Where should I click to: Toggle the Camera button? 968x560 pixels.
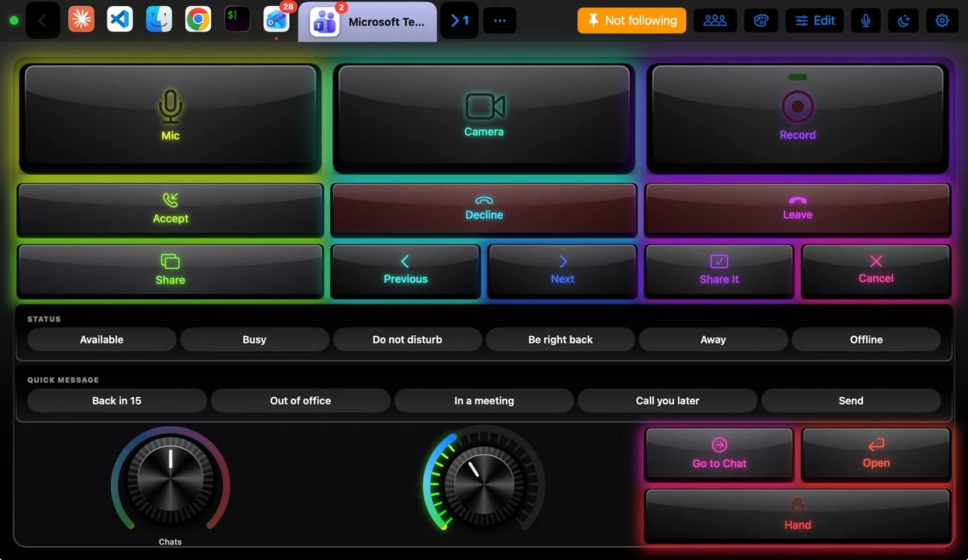click(x=484, y=118)
